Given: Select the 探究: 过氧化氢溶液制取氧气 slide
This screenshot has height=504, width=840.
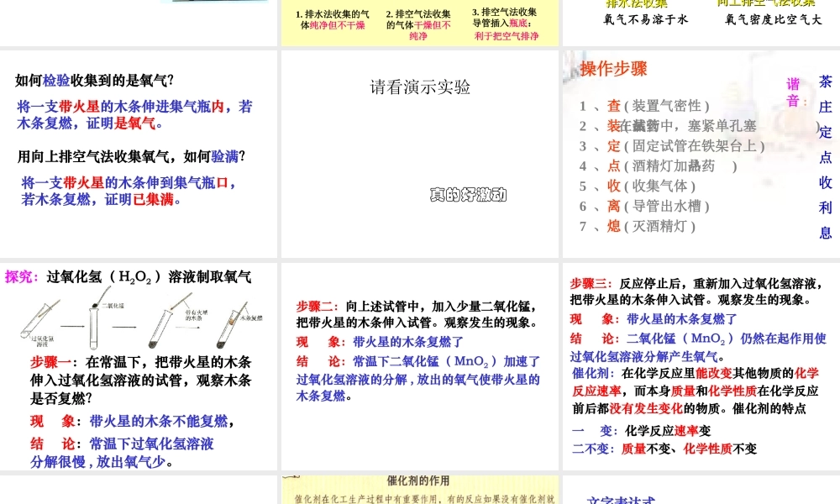Looking at the screenshot, I should click(x=139, y=366).
